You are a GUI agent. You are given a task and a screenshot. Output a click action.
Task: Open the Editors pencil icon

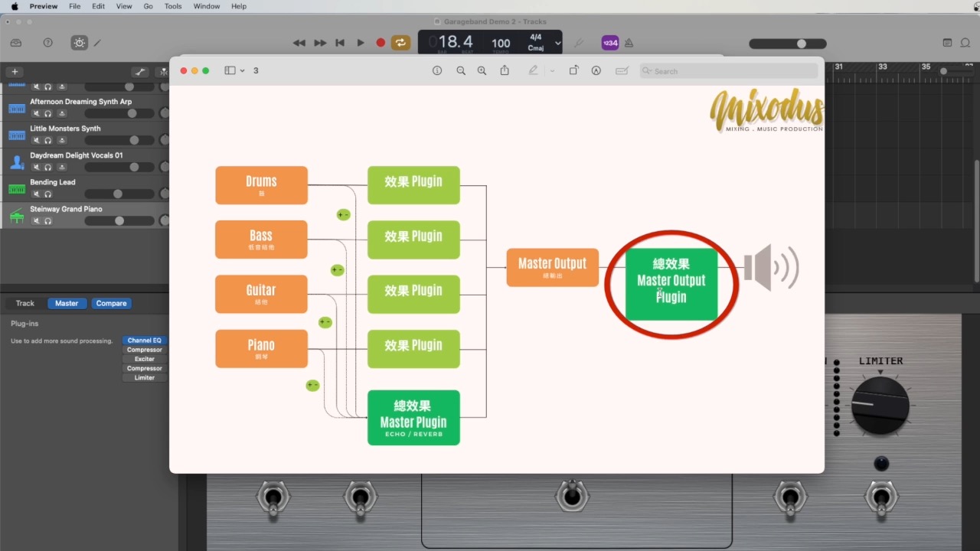point(98,43)
